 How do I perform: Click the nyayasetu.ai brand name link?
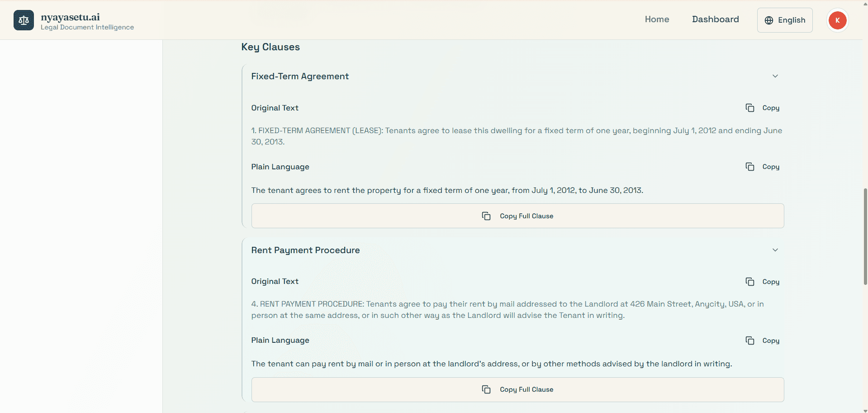pyautogui.click(x=70, y=17)
